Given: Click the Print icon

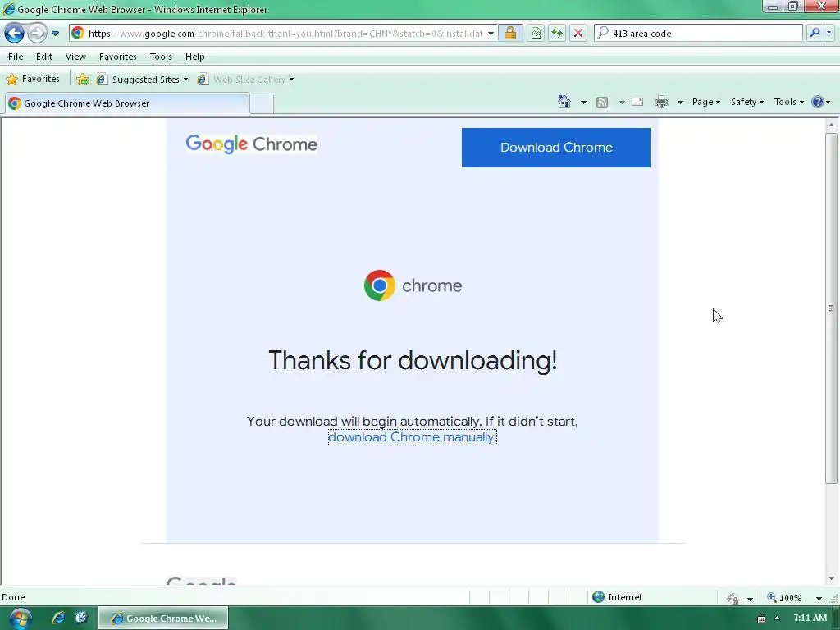Looking at the screenshot, I should pos(661,102).
